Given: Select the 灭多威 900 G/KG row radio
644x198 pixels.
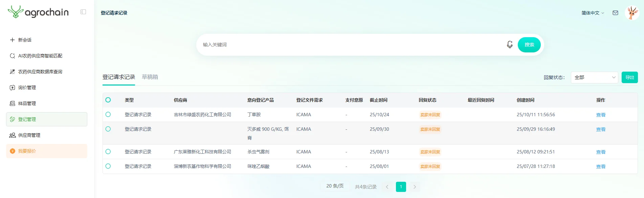Looking at the screenshot, I should [108, 129].
